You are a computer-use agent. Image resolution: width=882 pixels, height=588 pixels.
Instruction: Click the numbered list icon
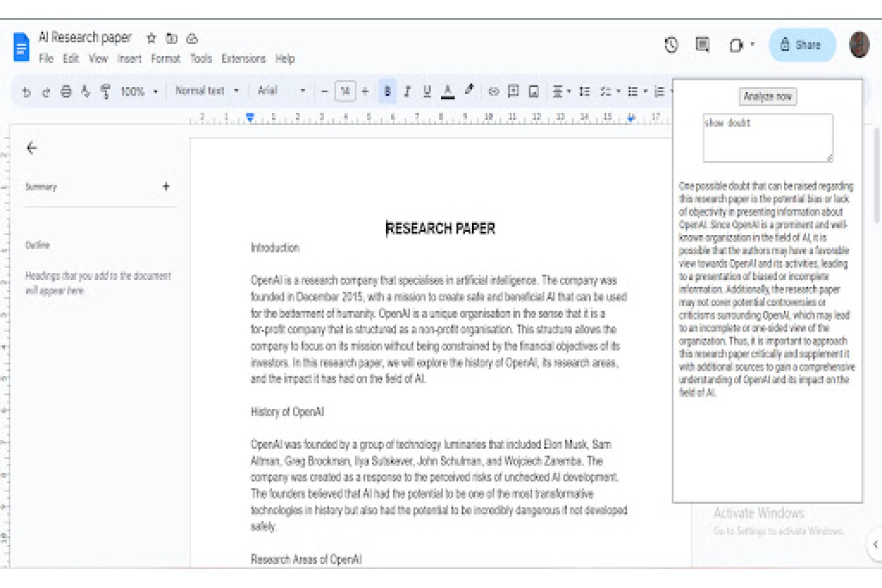coord(660,91)
